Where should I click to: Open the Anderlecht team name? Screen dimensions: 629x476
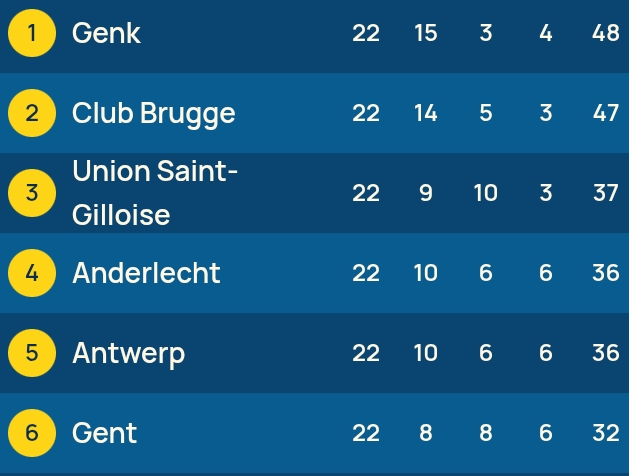pyautogui.click(x=146, y=273)
